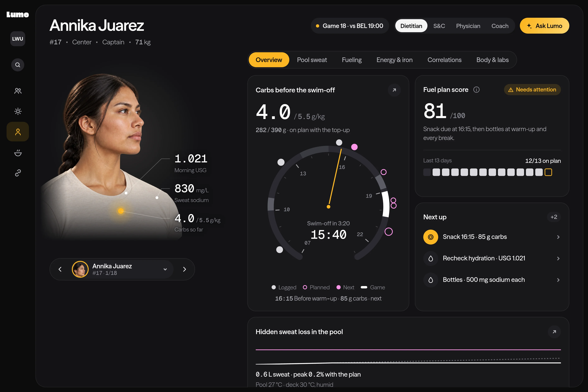Switch role view to Physician
The image size is (588, 392).
(468, 26)
